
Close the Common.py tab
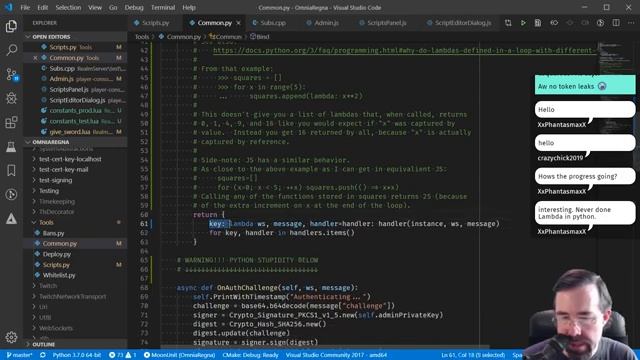pyautogui.click(x=238, y=23)
